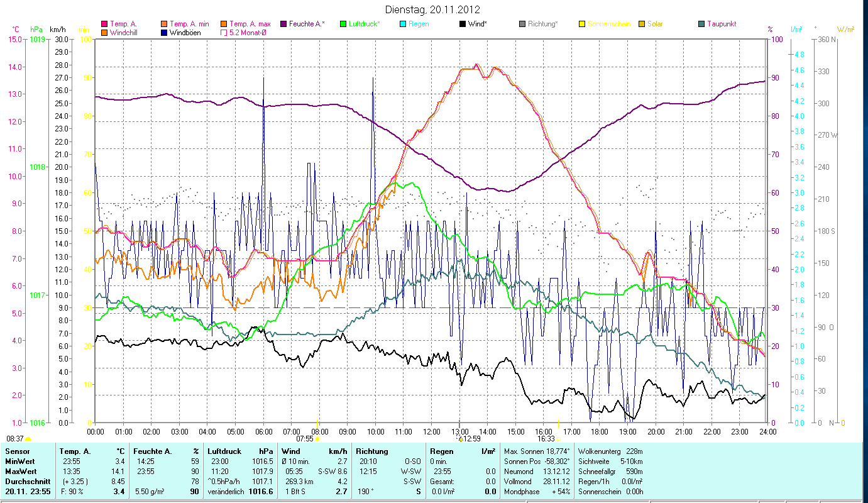Click the solar noon icon at 12:59
This screenshot has width=868, height=503.
click(x=460, y=438)
